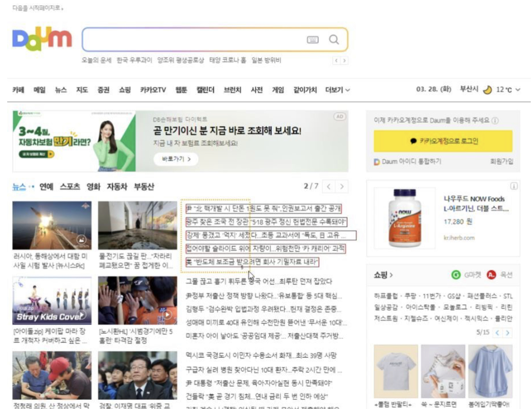
Task: Expand the 더보기 menu
Action: click(338, 90)
